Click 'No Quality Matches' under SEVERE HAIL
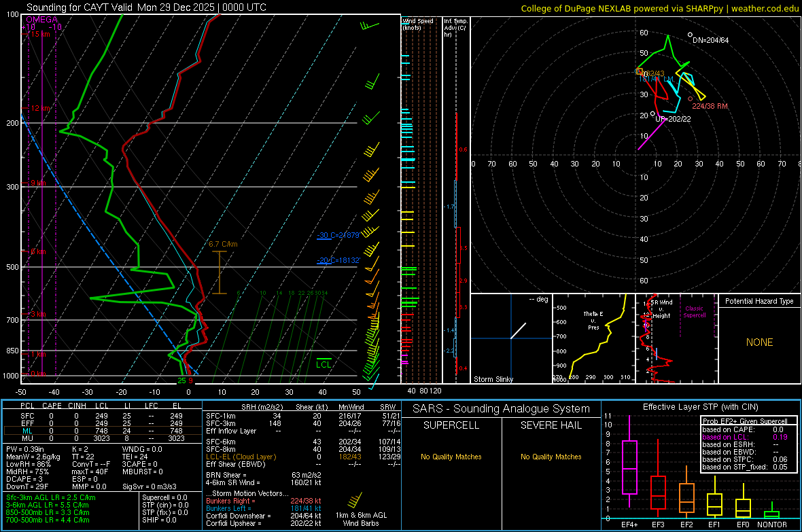 551,457
